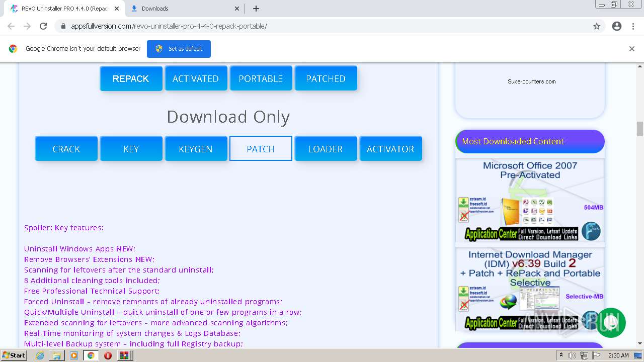Click the 'Spoiler: Key features:' text

coord(64,228)
